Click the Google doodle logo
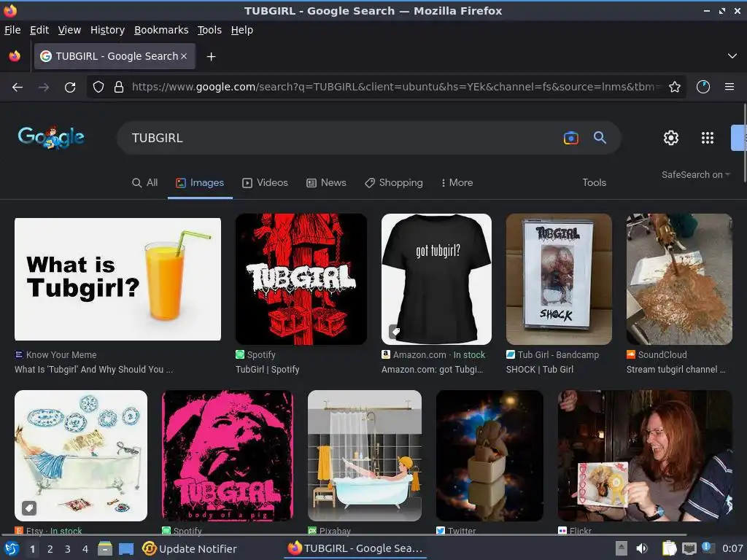Image resolution: width=747 pixels, height=560 pixels. click(51, 138)
